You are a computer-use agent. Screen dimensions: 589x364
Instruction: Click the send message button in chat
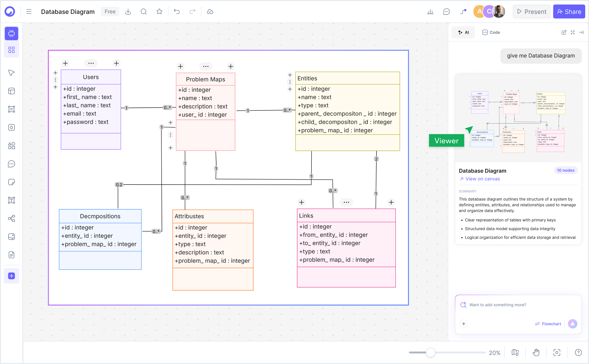pos(573,324)
